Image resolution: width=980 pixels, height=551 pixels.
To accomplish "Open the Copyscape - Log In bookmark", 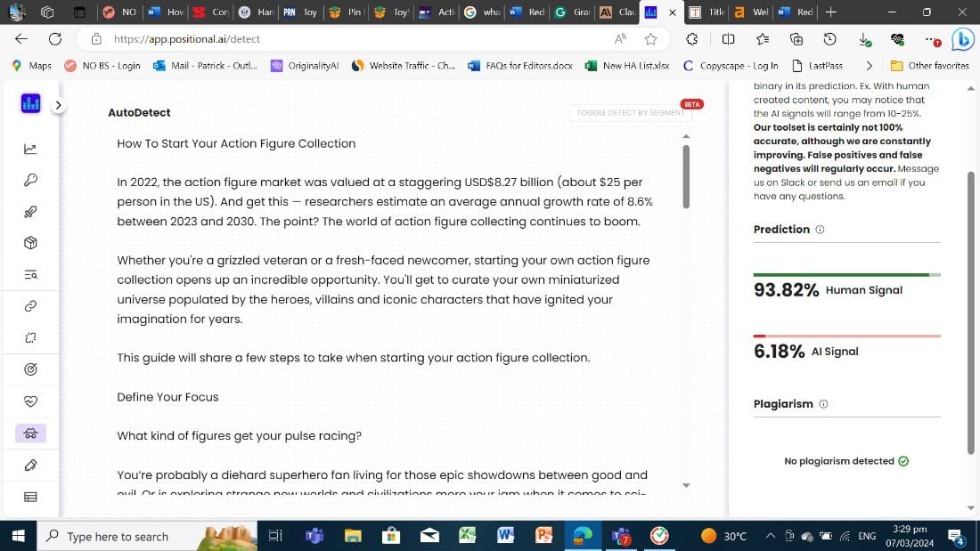I will point(731,65).
